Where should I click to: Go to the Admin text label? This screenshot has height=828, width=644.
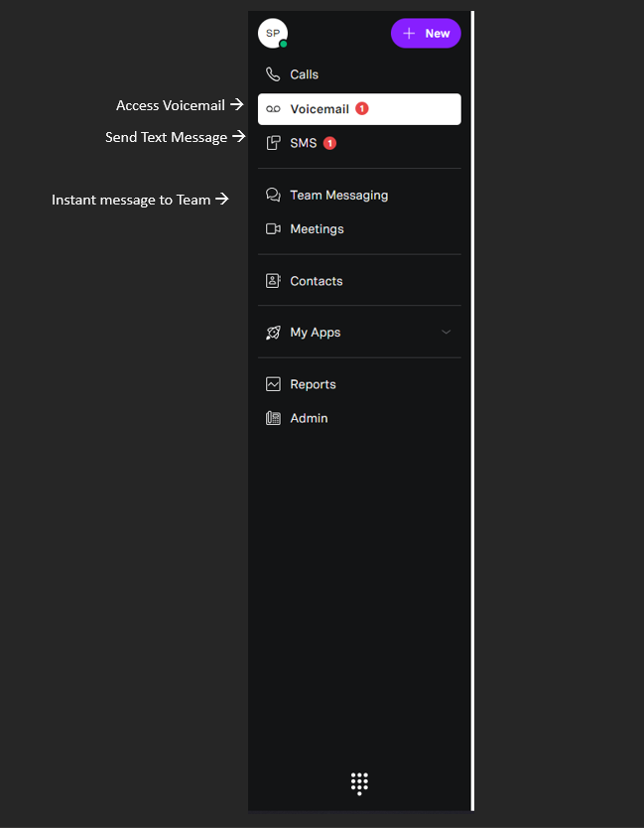(x=309, y=418)
